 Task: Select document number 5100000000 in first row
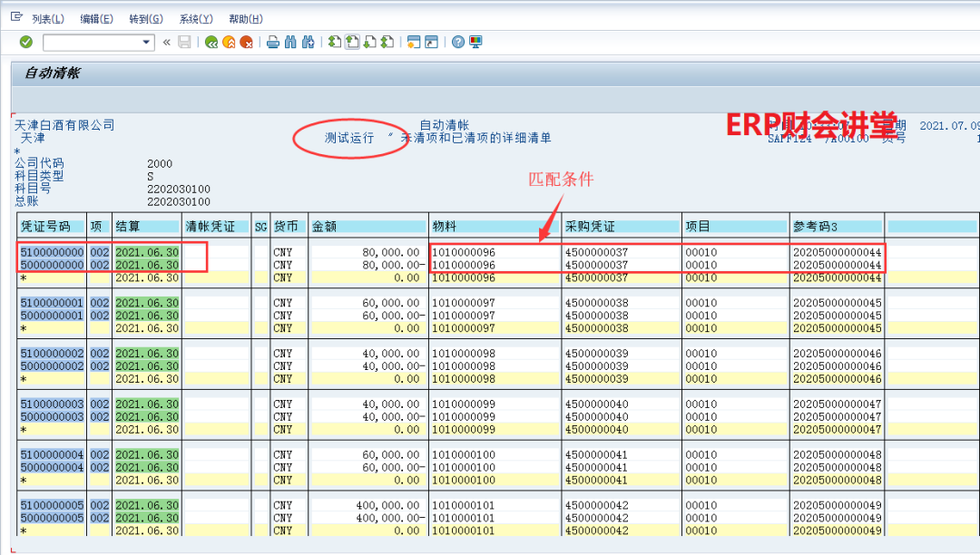point(52,252)
